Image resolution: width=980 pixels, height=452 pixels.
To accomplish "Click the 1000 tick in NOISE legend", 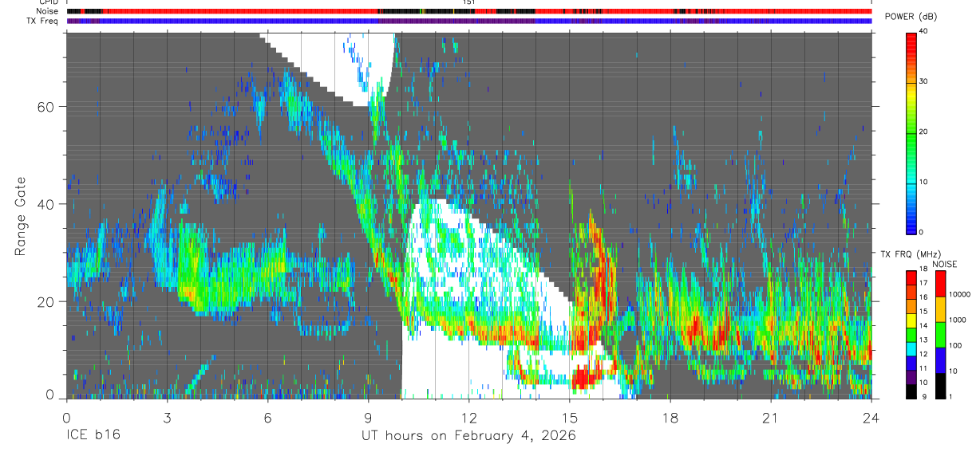I will click(957, 320).
